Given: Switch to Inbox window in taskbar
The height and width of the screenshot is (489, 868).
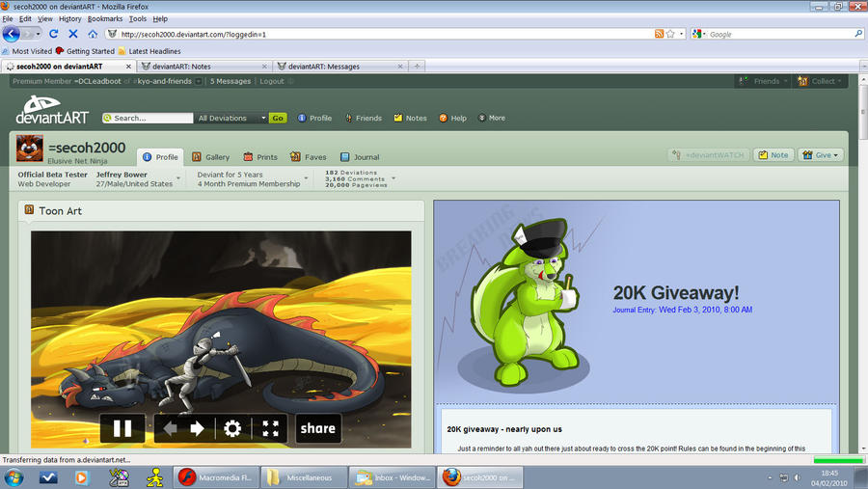Looking at the screenshot, I should pyautogui.click(x=393, y=476).
